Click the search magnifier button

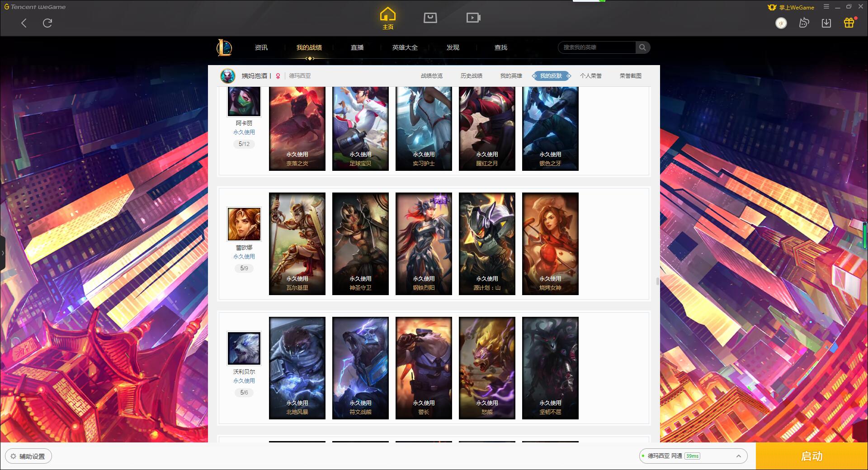[x=642, y=47]
